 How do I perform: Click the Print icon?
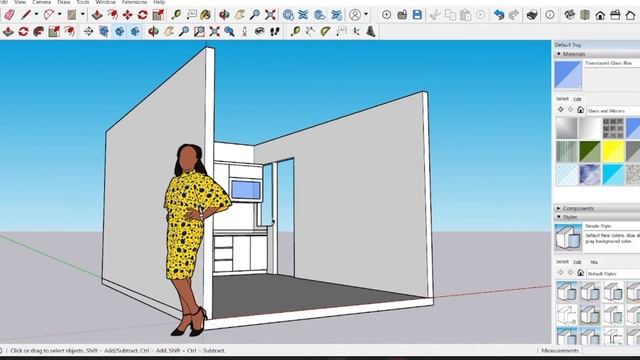pyautogui.click(x=532, y=15)
